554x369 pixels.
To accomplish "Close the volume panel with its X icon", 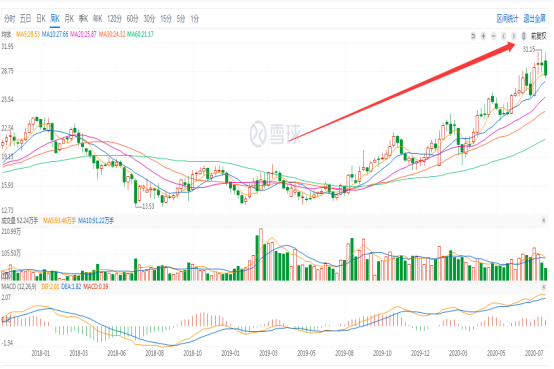I will (x=544, y=221).
